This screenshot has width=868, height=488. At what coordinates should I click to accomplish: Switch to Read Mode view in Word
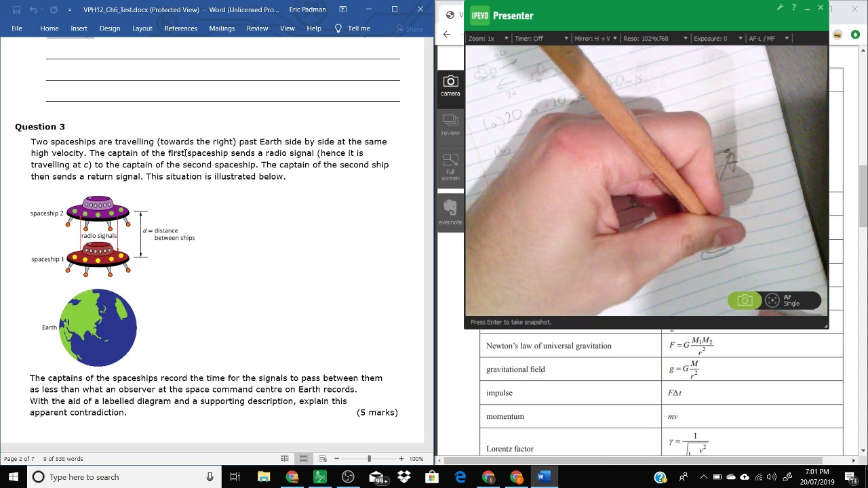285,459
